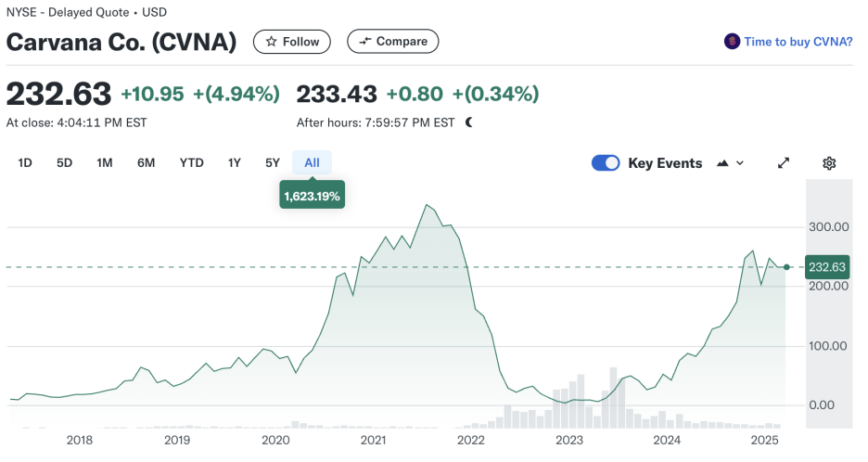Image resolution: width=868 pixels, height=462 pixels.
Task: Click the after hours moon icon
Action: 469,122
